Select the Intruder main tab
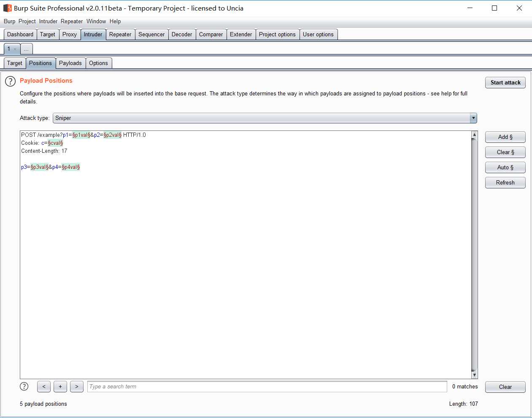Viewport: 532px width, 418px height. pos(93,35)
